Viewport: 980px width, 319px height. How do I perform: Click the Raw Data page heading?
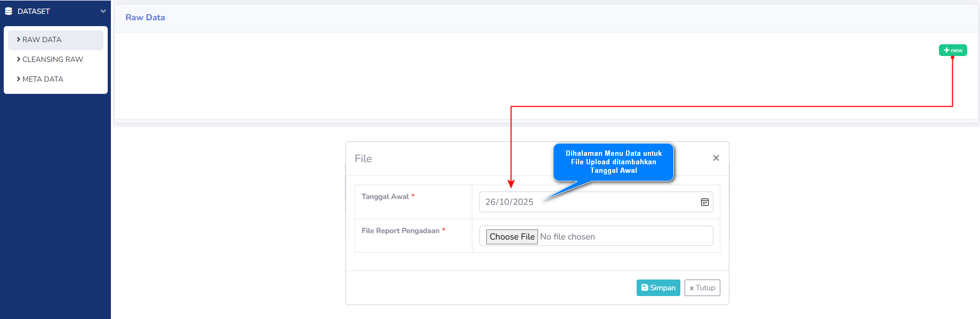point(145,18)
